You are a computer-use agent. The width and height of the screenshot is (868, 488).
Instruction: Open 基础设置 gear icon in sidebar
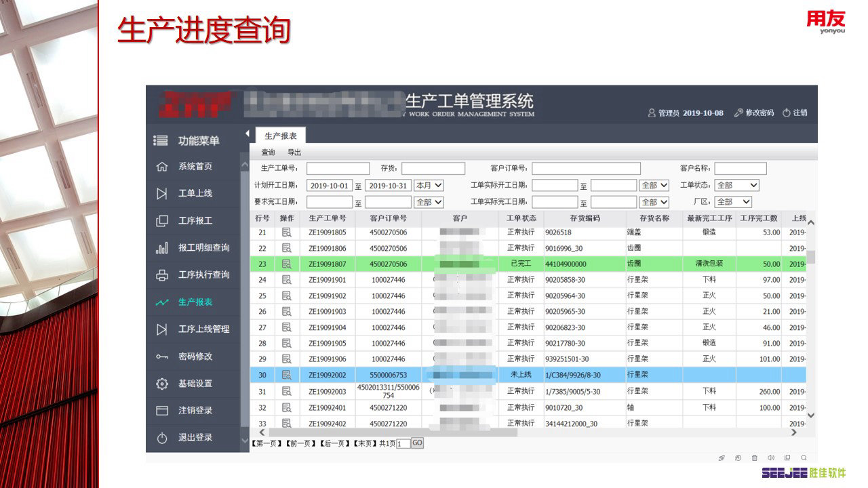(161, 384)
